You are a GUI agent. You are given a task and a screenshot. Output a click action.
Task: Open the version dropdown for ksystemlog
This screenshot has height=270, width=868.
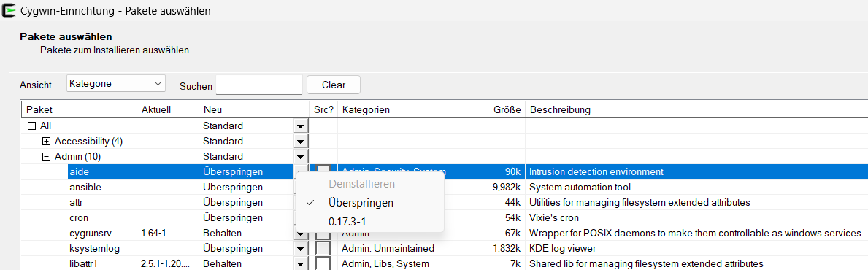(x=301, y=248)
